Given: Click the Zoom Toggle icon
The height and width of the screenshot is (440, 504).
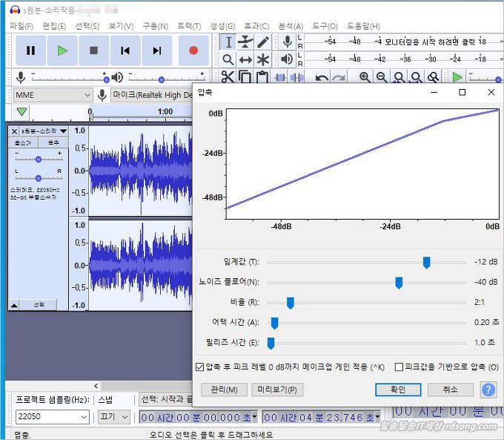Looking at the screenshot, I should (x=434, y=77).
